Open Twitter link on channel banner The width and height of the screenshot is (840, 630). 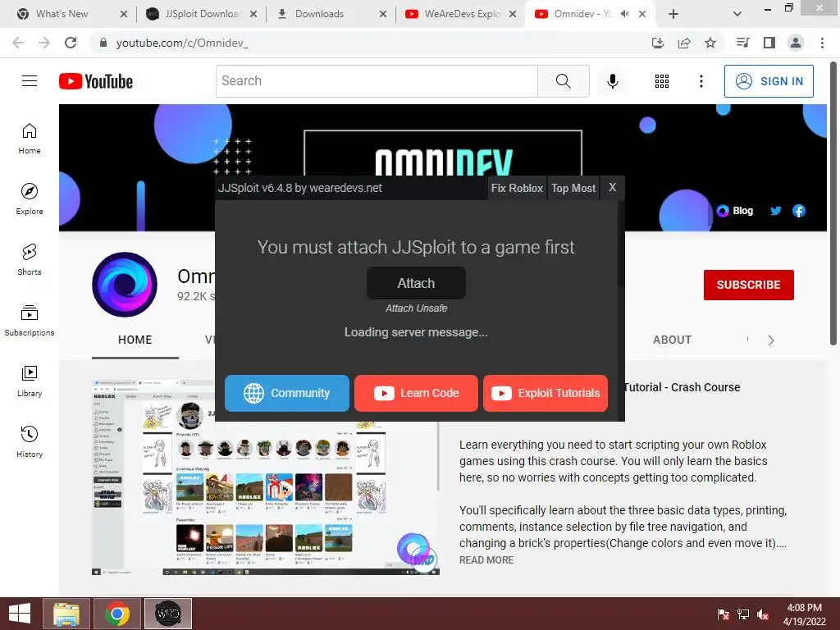click(776, 211)
